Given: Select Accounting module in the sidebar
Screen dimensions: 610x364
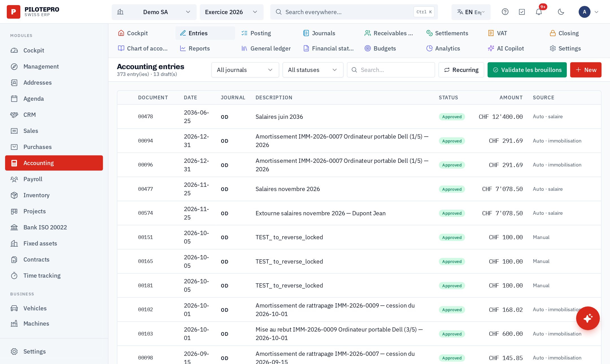Looking at the screenshot, I should click(54, 163).
